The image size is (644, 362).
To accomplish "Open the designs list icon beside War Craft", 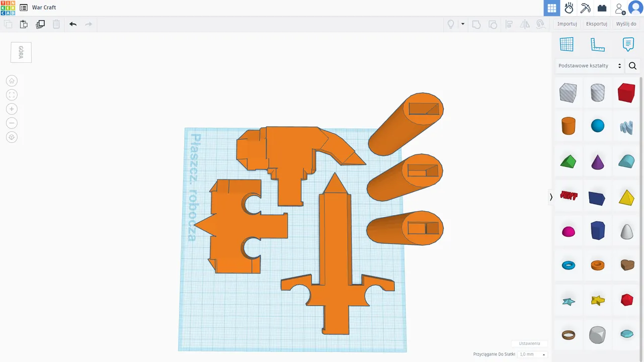I will pyautogui.click(x=24, y=8).
